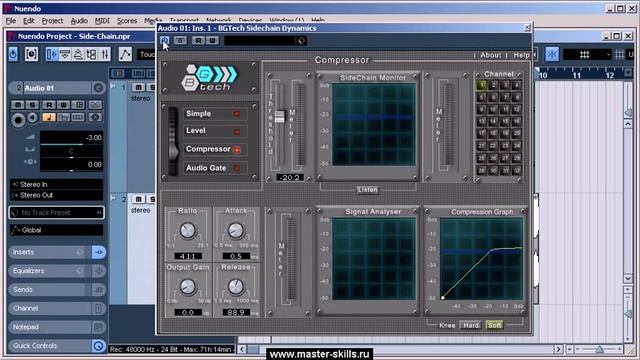This screenshot has height=360, width=640.
Task: Open the No Track Preset selector
Action: point(56,212)
